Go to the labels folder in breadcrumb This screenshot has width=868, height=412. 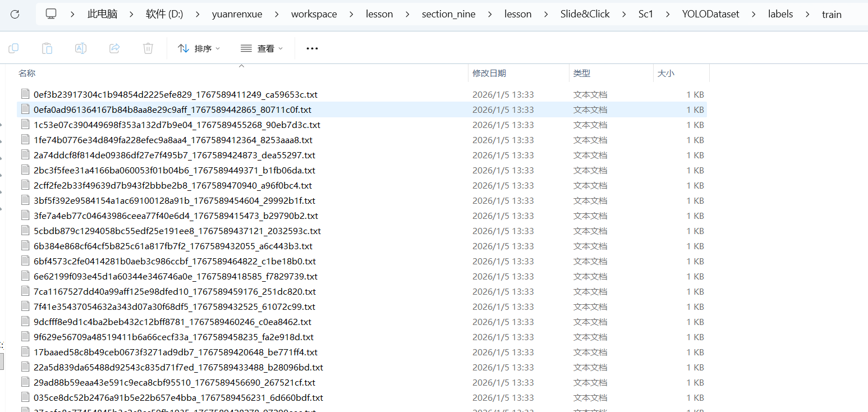pos(780,14)
